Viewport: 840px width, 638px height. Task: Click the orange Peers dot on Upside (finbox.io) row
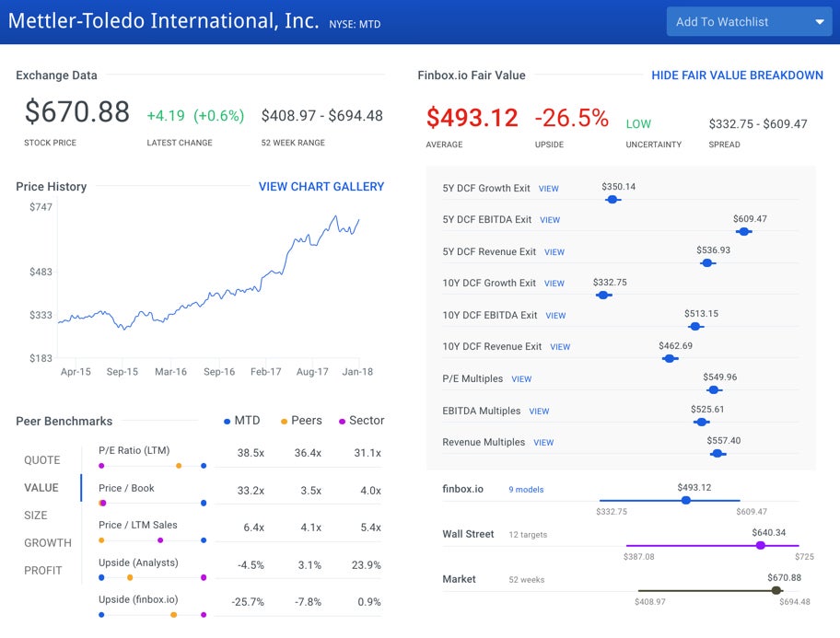(173, 615)
